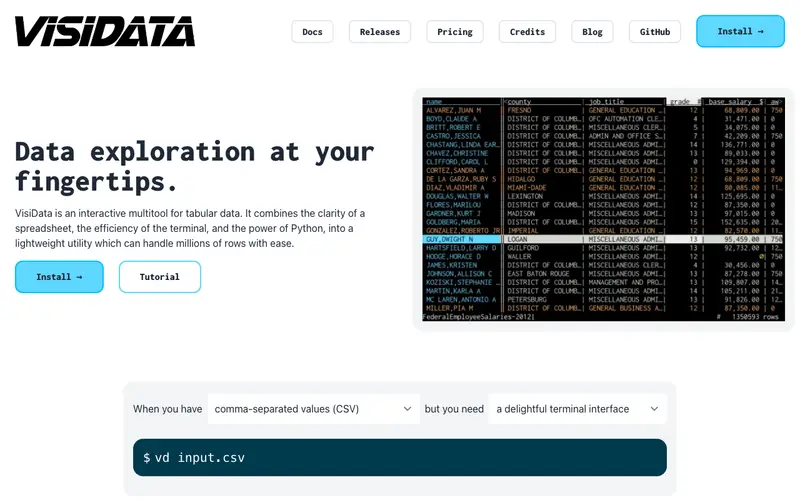Click the 'Data exploration at your fingertips.' heading
This screenshot has width=800, height=500.
pos(194,166)
